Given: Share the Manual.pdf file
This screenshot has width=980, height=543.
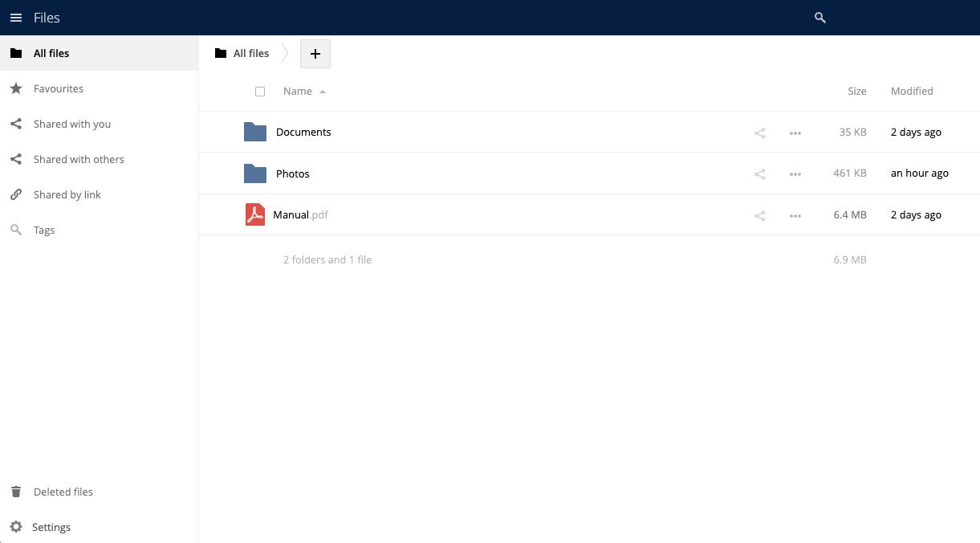Looking at the screenshot, I should [x=759, y=215].
